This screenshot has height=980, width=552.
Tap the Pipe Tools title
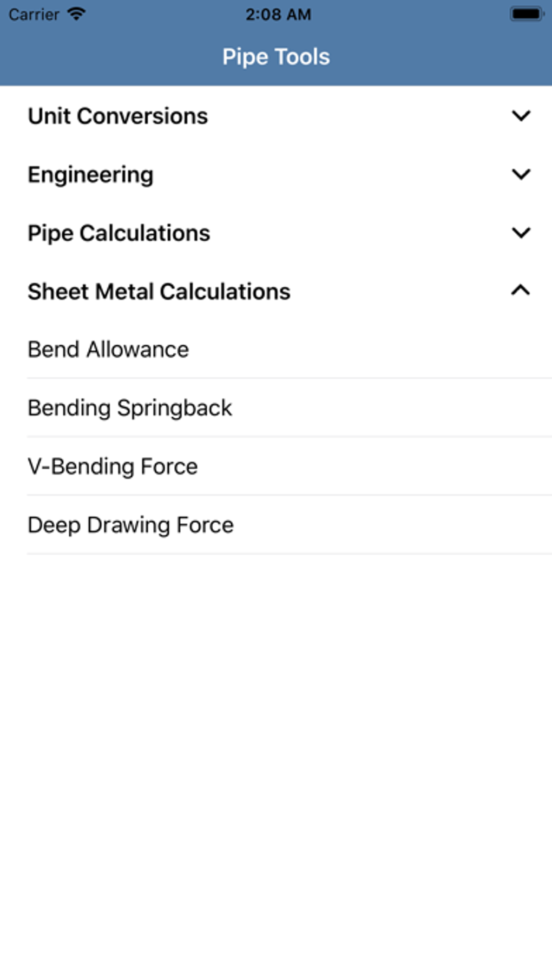point(276,57)
